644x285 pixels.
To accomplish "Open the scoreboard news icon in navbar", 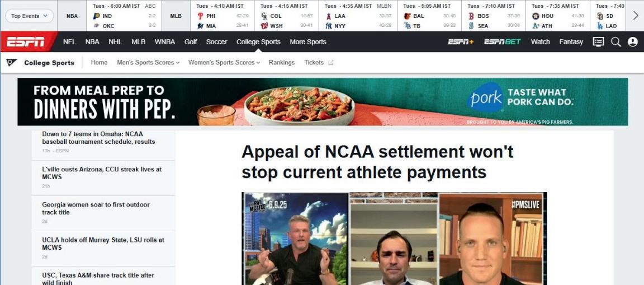I will 598,42.
